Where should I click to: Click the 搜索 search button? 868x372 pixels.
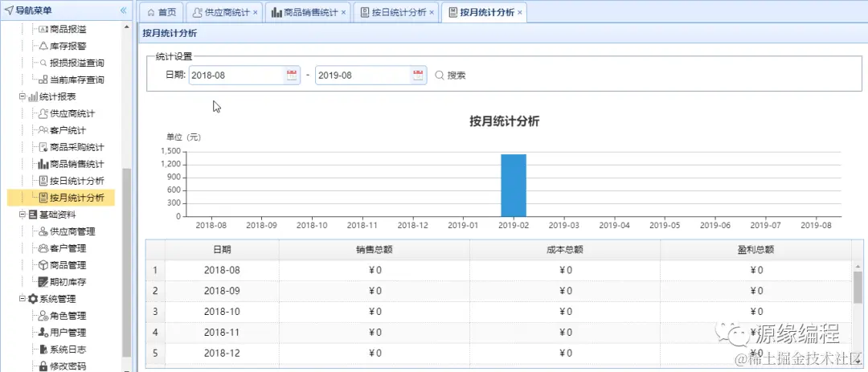[x=451, y=76]
